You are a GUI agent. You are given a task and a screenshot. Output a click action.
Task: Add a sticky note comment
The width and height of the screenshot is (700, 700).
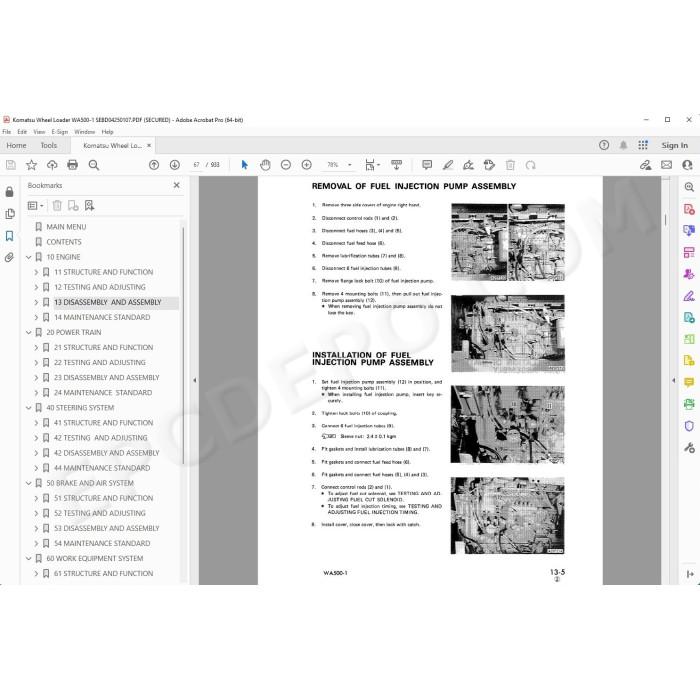(427, 165)
